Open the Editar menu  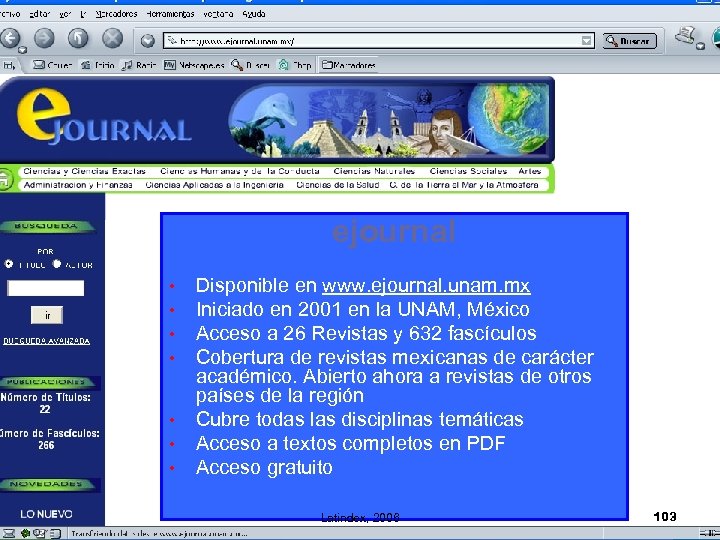[x=39, y=14]
